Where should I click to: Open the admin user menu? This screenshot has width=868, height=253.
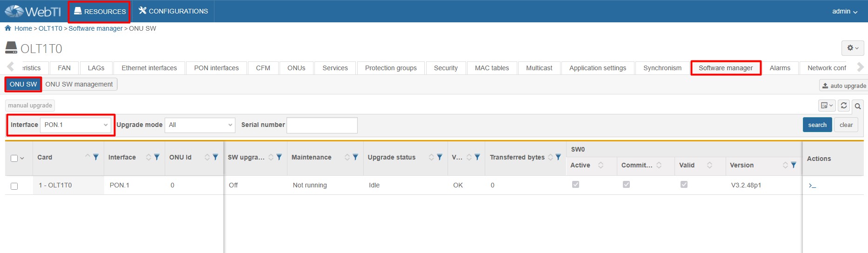844,11
